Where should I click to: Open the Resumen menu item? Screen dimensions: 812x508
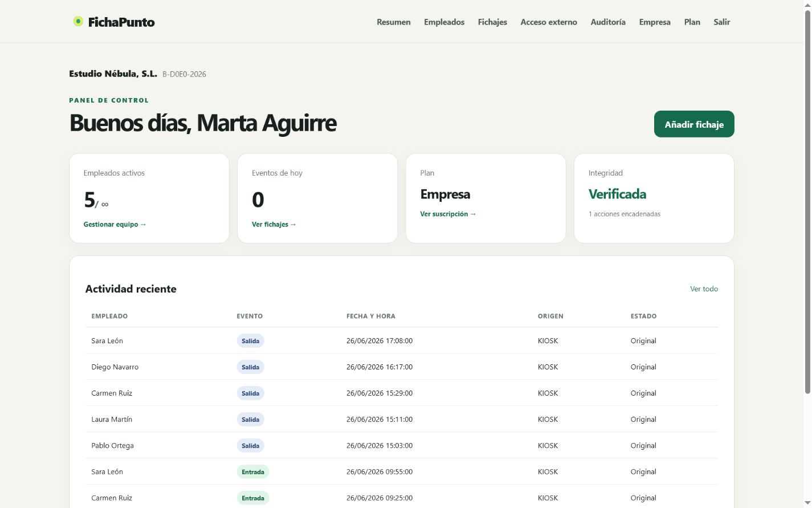pos(394,22)
